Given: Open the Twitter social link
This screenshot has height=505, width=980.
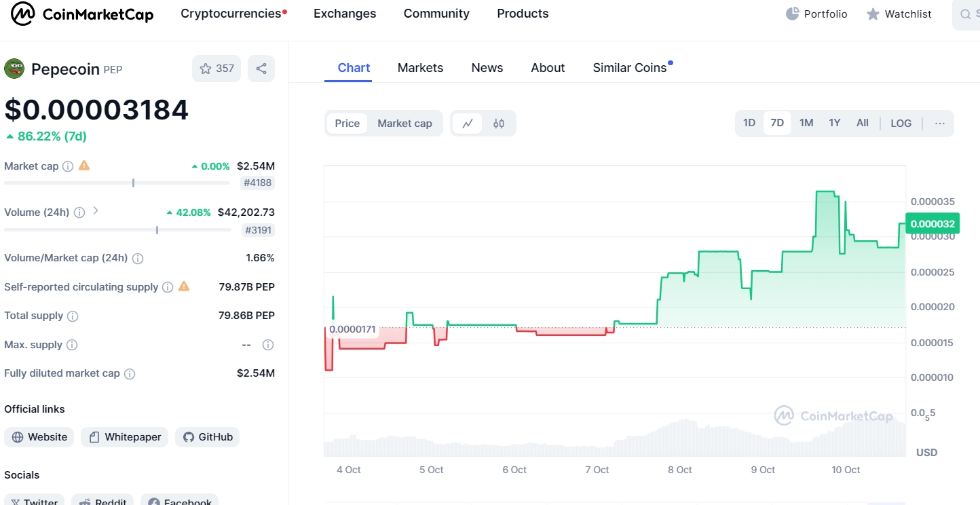Looking at the screenshot, I should point(34,500).
